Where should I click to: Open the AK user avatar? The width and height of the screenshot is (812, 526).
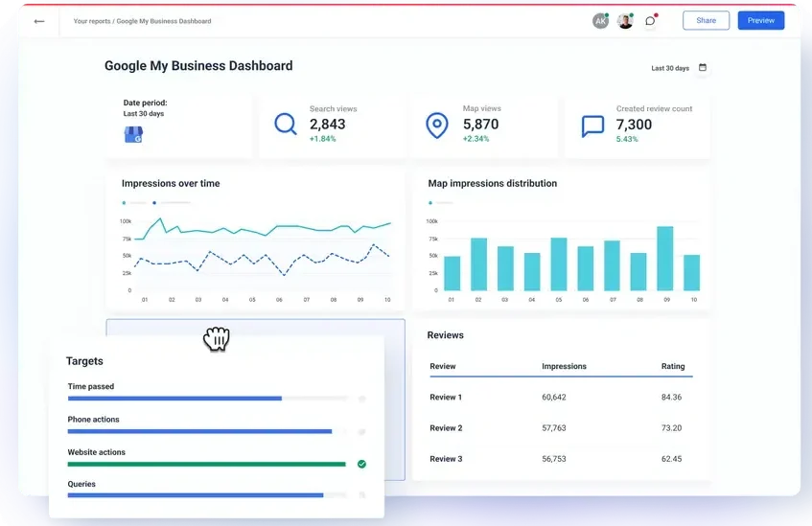600,21
